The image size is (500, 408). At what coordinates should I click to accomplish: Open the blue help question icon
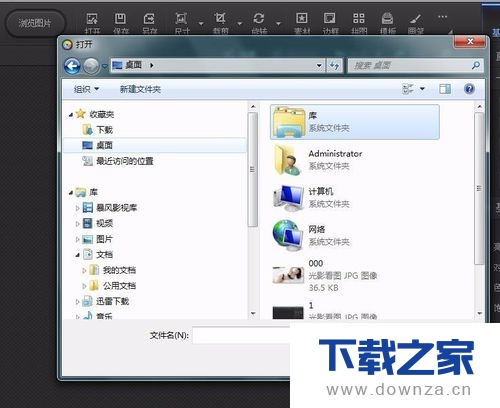tap(469, 89)
